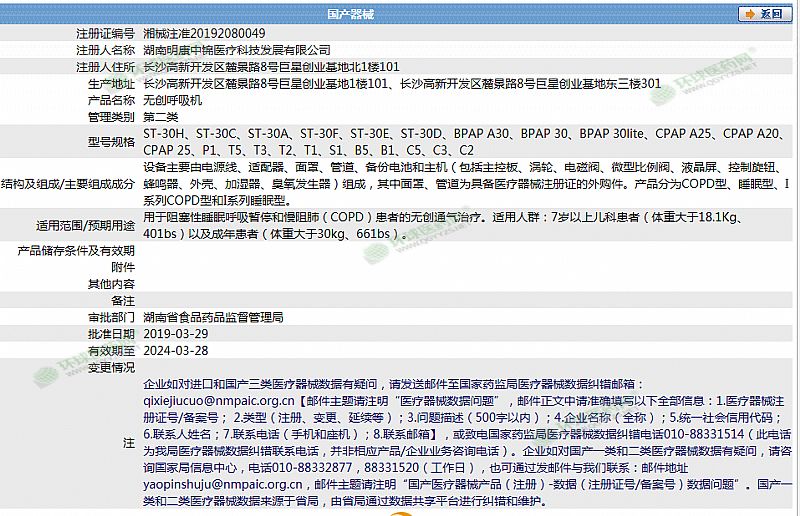800x516 pixels.
Task: Select registrant name 湖南明康中锦医疗科技发展有限公司
Action: [238, 50]
